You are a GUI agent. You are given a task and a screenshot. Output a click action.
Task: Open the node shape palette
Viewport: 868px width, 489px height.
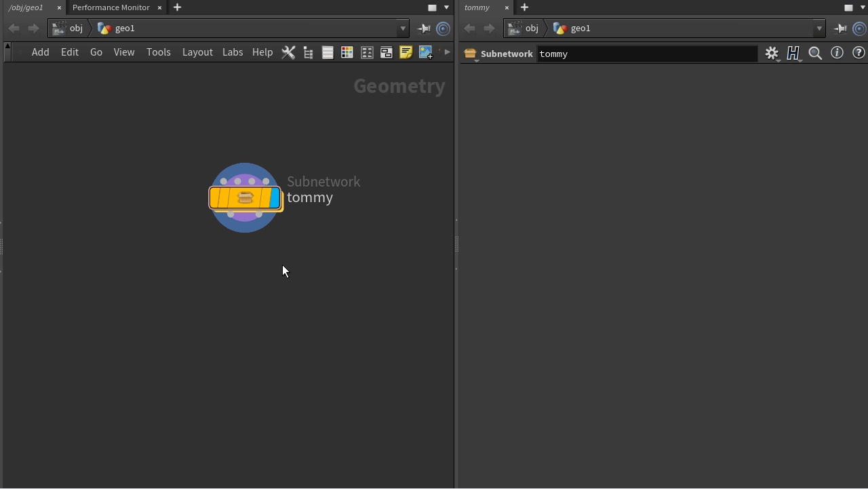tap(367, 53)
